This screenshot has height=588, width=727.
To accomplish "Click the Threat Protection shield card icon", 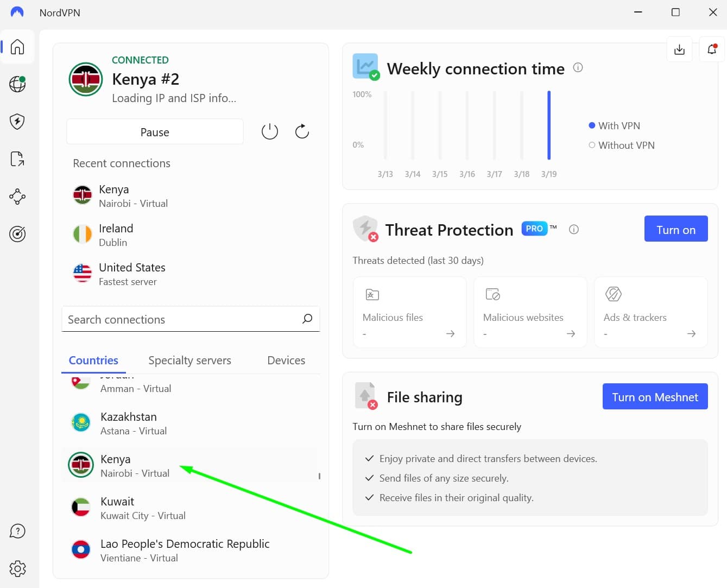I will 366,229.
